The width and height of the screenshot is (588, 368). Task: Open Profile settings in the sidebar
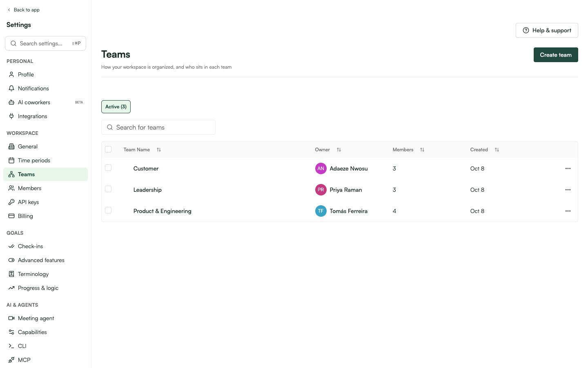tap(45, 74)
